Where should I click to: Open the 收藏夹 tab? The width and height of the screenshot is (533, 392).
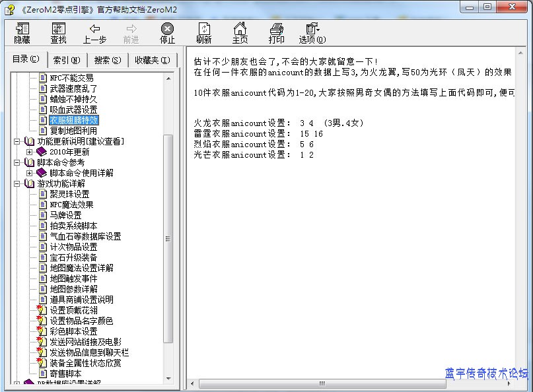click(x=152, y=60)
